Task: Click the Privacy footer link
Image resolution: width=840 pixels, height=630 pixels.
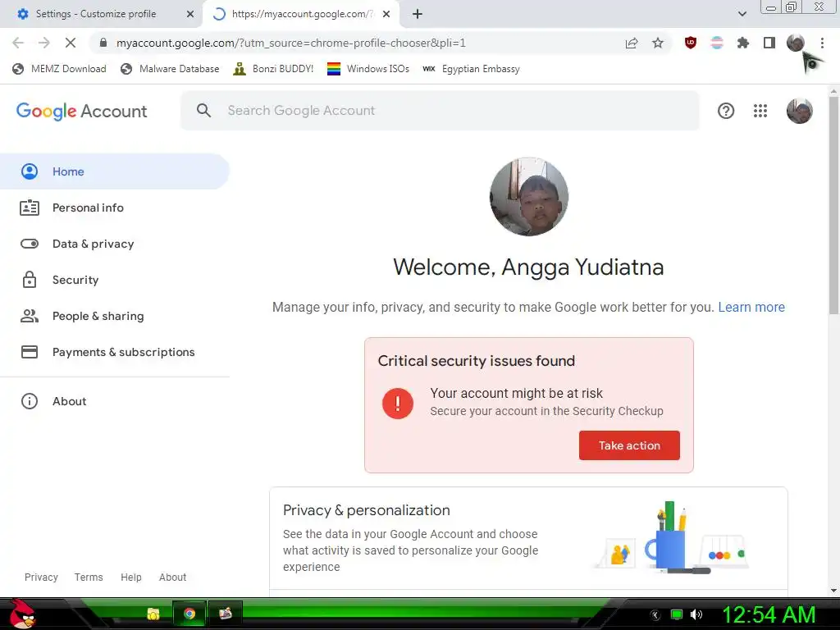Action: [x=41, y=577]
